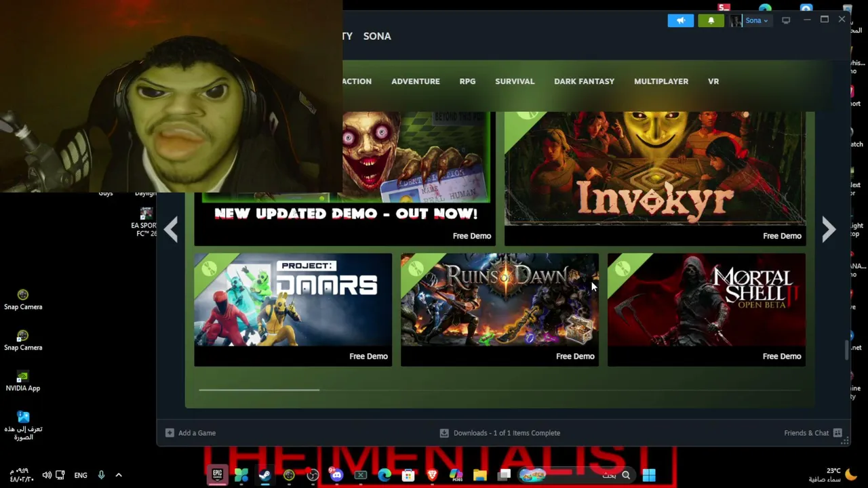Screen dimensions: 868x488
Task: Open the EA SPORTS FC 26 desktop shortcut
Action: click(145, 222)
